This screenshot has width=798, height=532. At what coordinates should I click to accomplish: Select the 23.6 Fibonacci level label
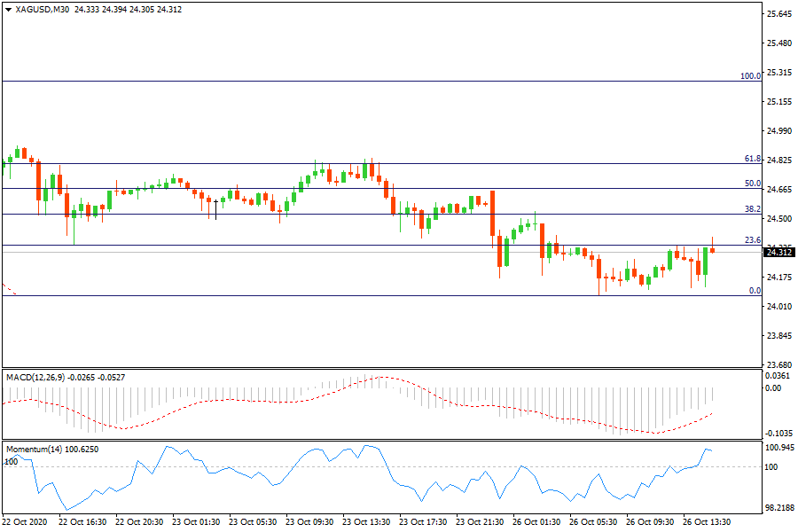pos(752,240)
